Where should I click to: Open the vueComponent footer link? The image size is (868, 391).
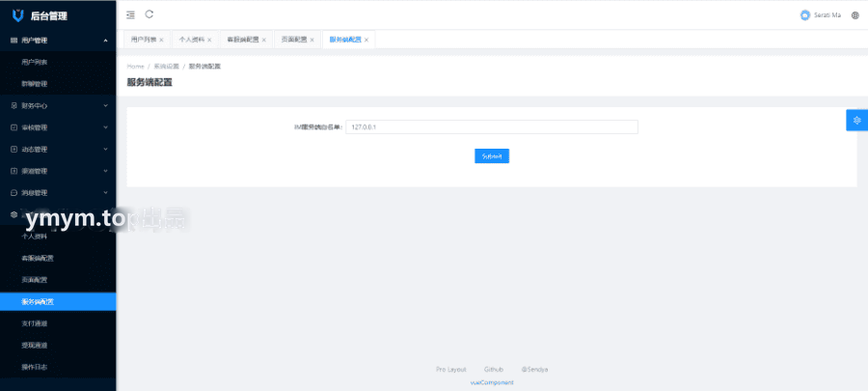pyautogui.click(x=492, y=382)
